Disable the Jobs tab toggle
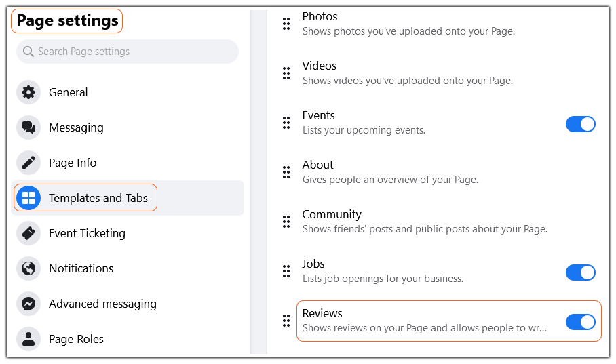The height and width of the screenshot is (364, 616). click(x=580, y=272)
